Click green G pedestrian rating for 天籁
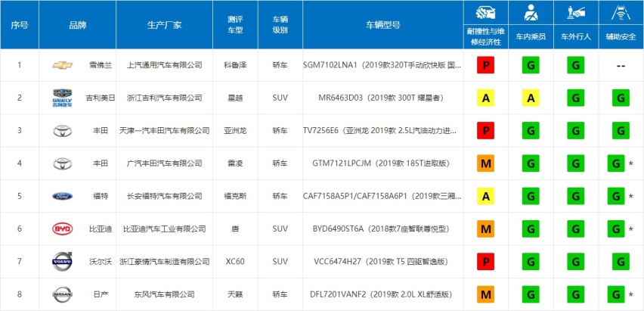The height and width of the screenshot is (311, 644). tap(576, 294)
